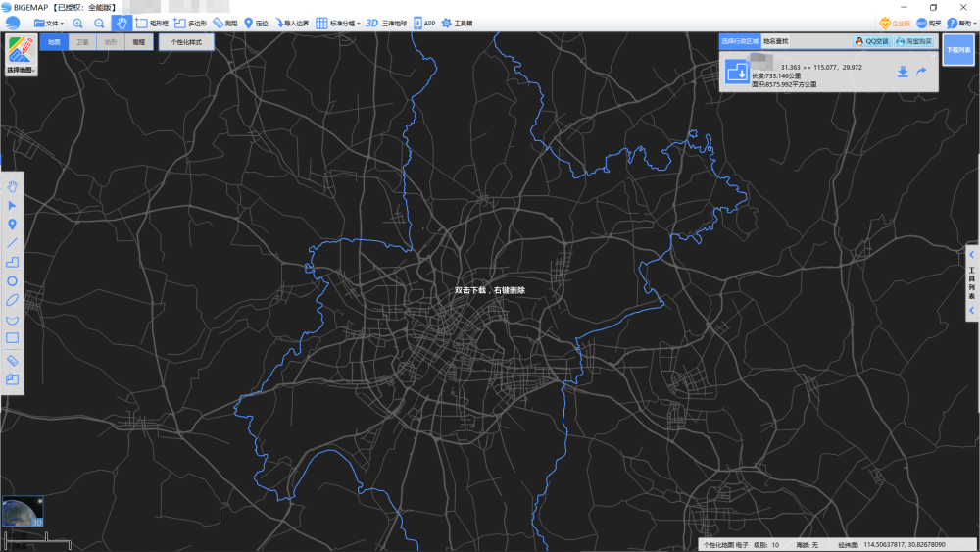Select the arrow pointer tool in left toolbar
The height and width of the screenshot is (552, 980).
click(x=12, y=205)
